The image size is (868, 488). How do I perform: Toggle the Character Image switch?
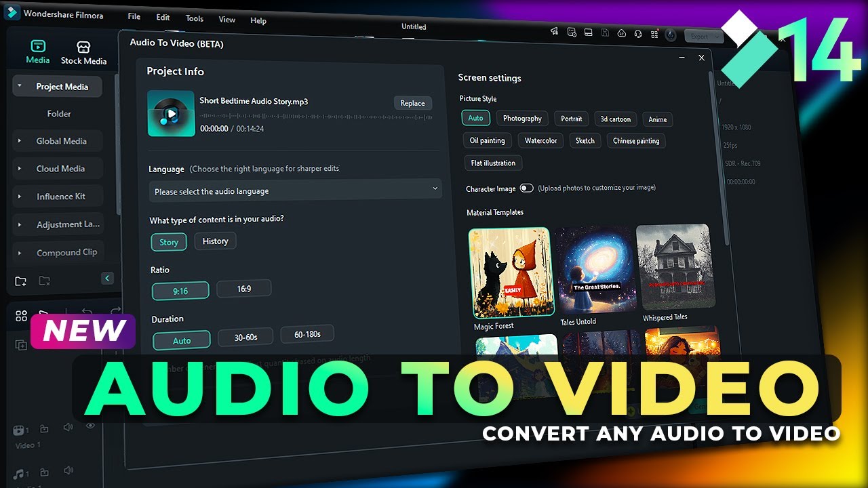tap(527, 188)
